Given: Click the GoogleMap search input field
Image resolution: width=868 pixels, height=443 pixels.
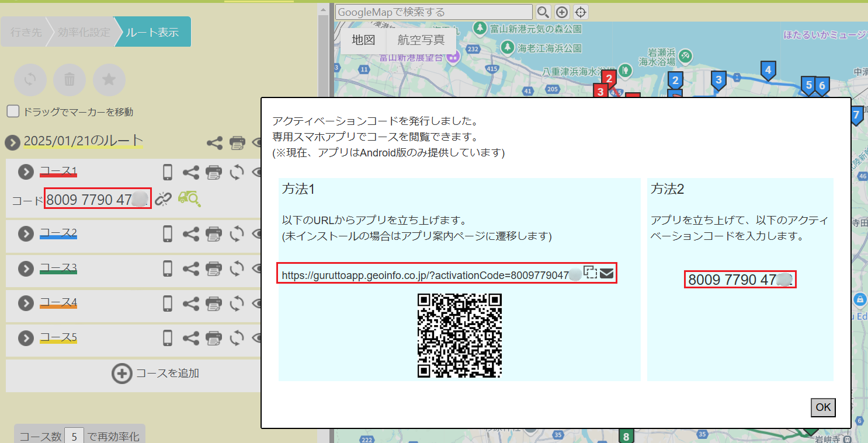Looking at the screenshot, I should [433, 12].
